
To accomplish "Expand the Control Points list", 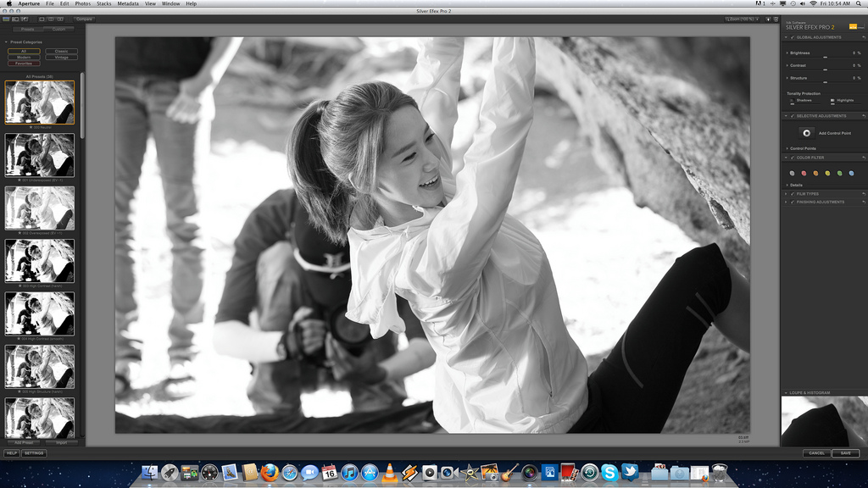I will pyautogui.click(x=786, y=148).
